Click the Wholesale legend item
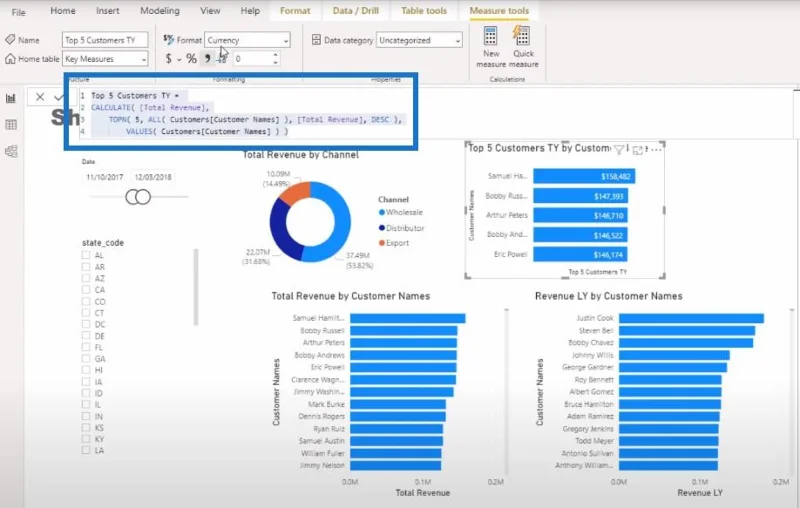The height and width of the screenshot is (508, 800). [x=401, y=212]
